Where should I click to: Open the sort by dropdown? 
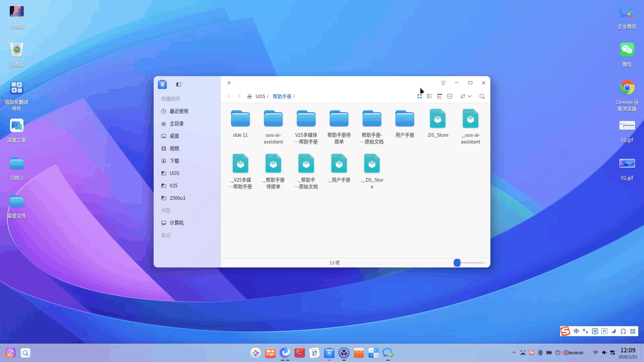tap(466, 96)
